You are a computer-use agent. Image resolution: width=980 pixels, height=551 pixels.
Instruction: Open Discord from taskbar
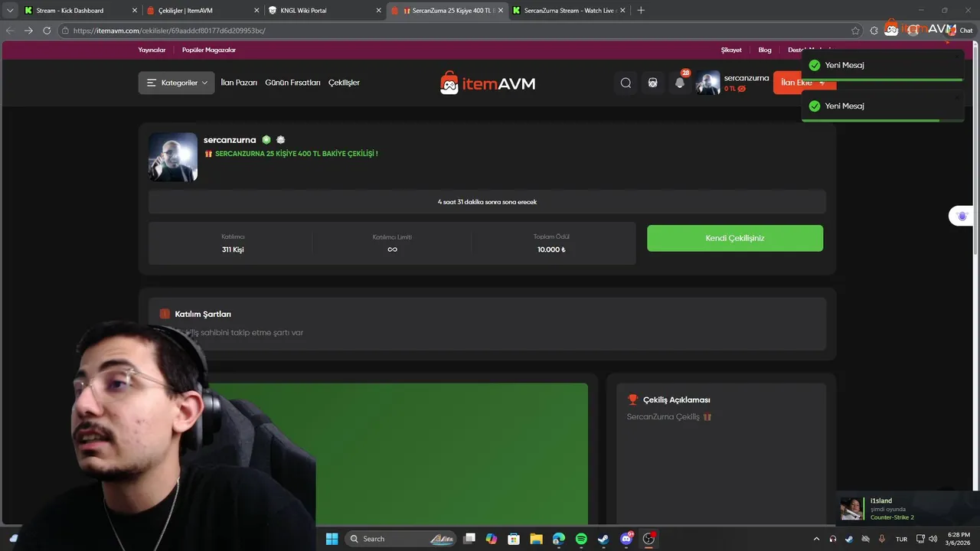[x=626, y=539]
